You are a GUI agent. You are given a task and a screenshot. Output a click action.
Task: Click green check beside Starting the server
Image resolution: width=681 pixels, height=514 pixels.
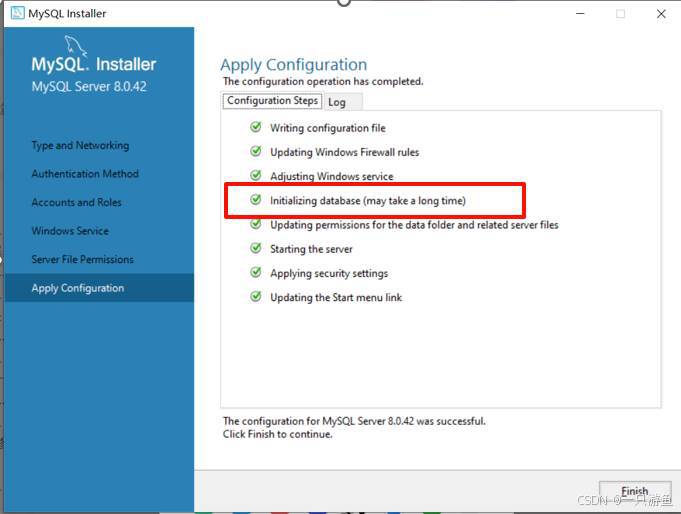(x=256, y=248)
